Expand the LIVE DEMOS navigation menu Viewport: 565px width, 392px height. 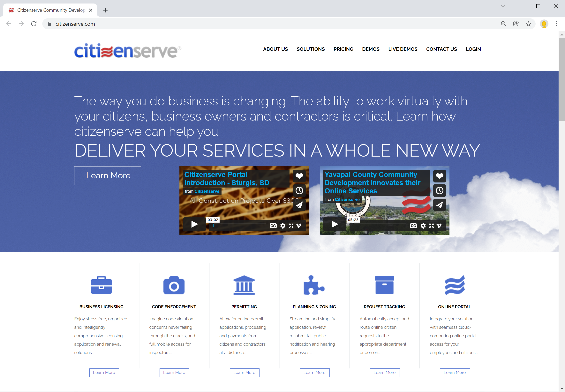pyautogui.click(x=403, y=49)
